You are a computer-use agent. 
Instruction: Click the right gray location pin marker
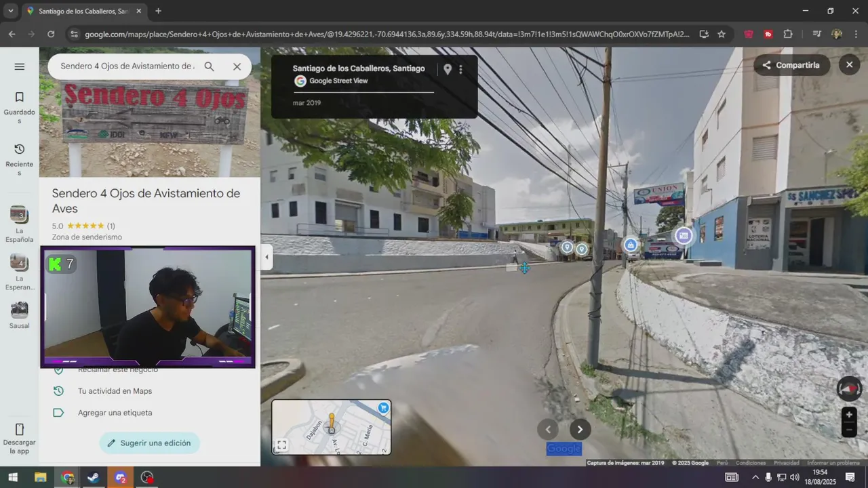(582, 249)
